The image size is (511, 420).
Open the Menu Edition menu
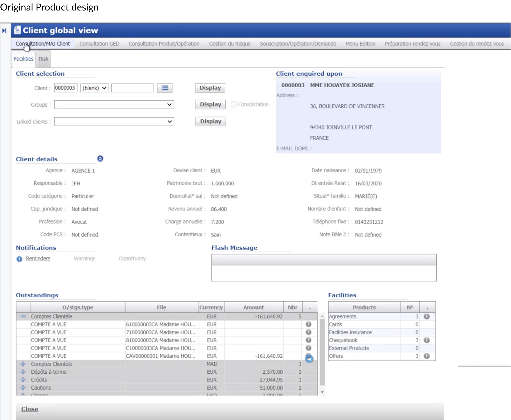360,44
